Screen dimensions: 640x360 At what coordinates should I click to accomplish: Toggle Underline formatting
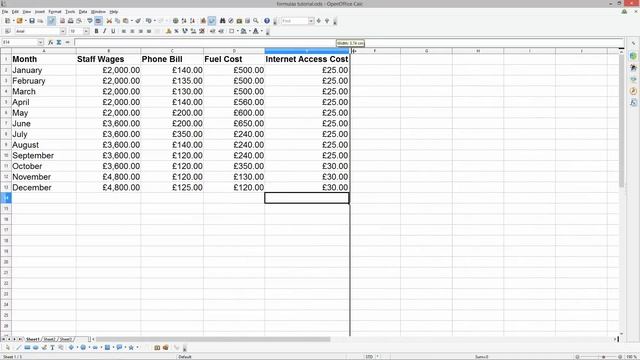(x=113, y=31)
